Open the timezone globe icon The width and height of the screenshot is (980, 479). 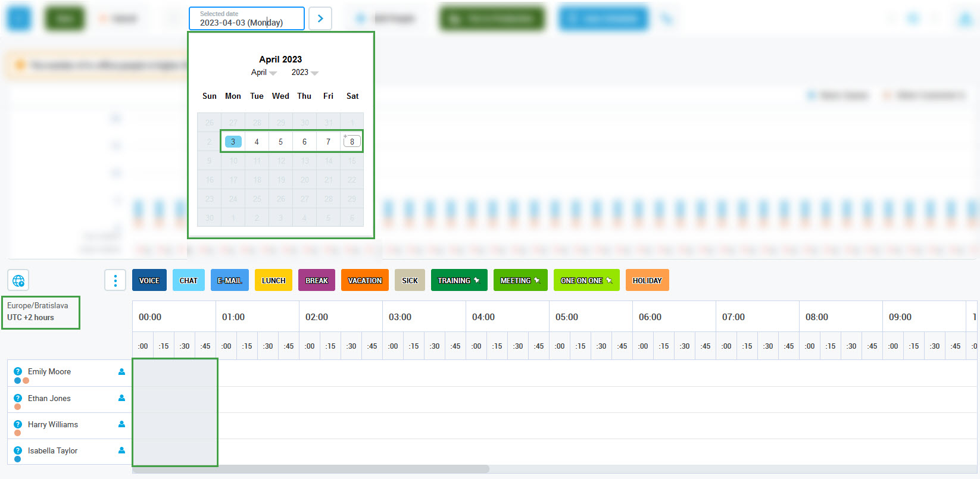[18, 280]
